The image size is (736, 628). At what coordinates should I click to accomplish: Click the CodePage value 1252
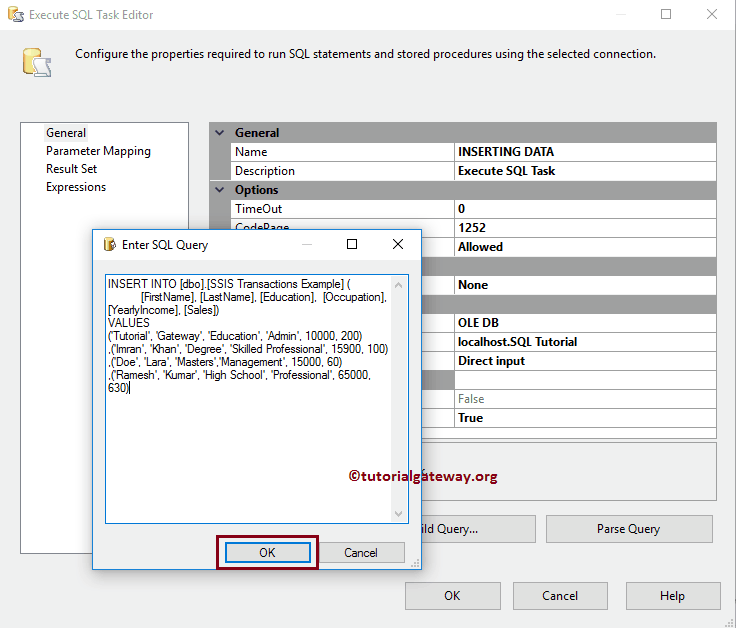[x=585, y=228]
